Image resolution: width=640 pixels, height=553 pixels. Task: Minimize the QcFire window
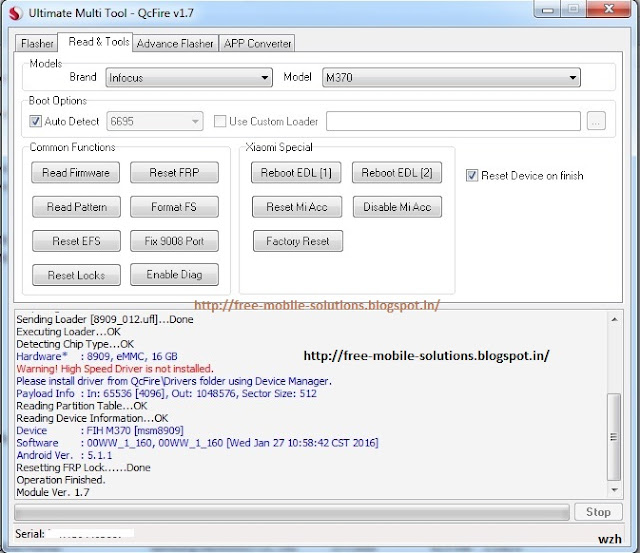(x=547, y=9)
